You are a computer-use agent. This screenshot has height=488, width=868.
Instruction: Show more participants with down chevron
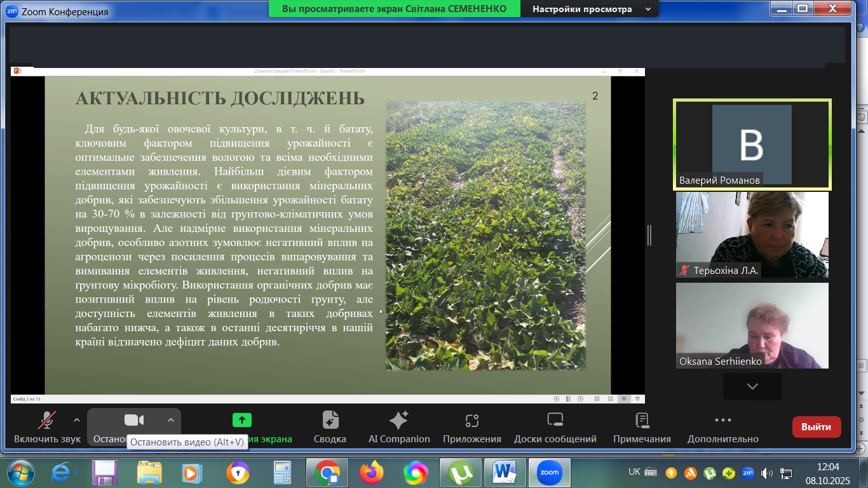click(752, 386)
